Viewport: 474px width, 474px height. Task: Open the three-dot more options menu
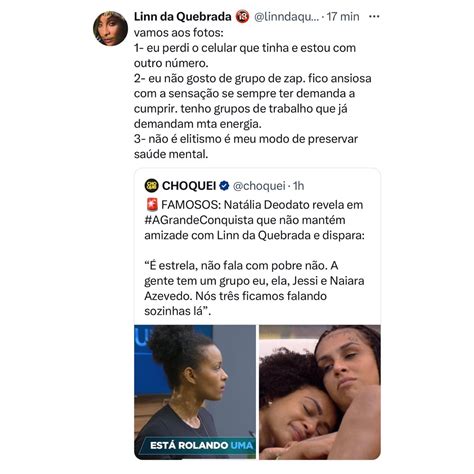pyautogui.click(x=374, y=17)
